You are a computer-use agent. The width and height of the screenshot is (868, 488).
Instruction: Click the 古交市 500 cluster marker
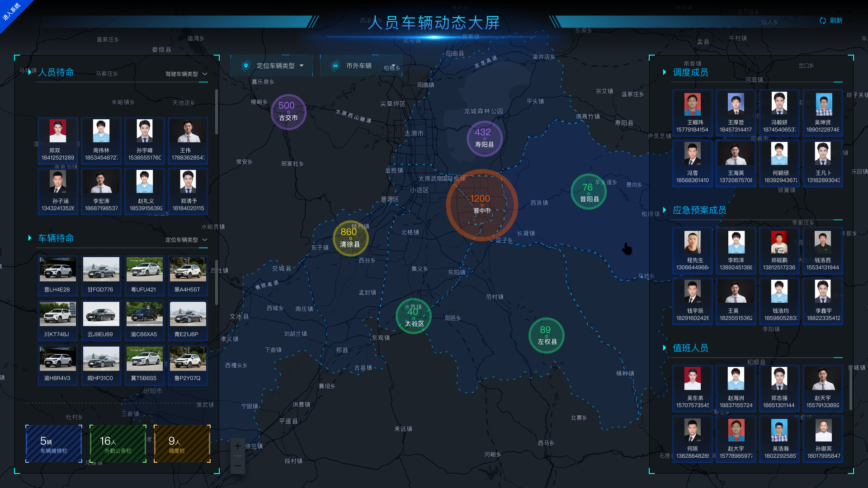point(288,112)
